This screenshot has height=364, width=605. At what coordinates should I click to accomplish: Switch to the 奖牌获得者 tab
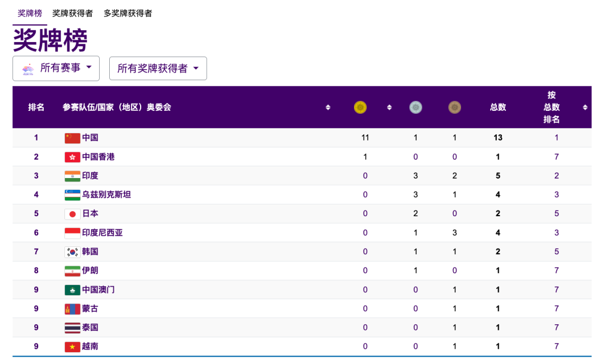[x=73, y=13]
